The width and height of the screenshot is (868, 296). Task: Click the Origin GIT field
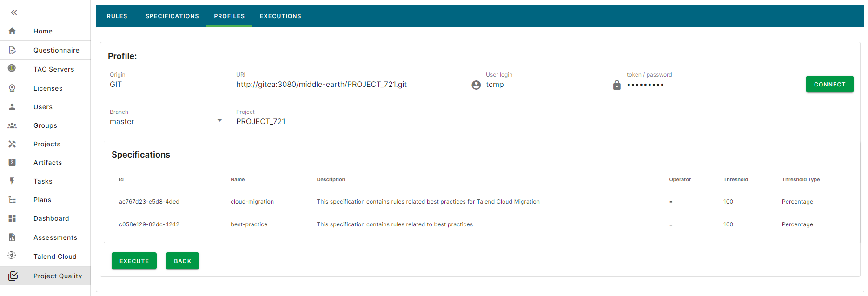167,85
